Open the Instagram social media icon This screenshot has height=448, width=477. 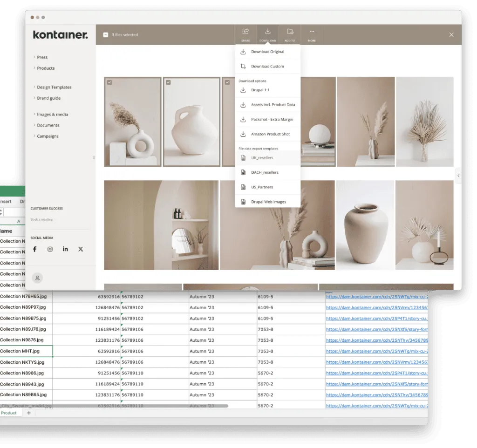(x=50, y=249)
